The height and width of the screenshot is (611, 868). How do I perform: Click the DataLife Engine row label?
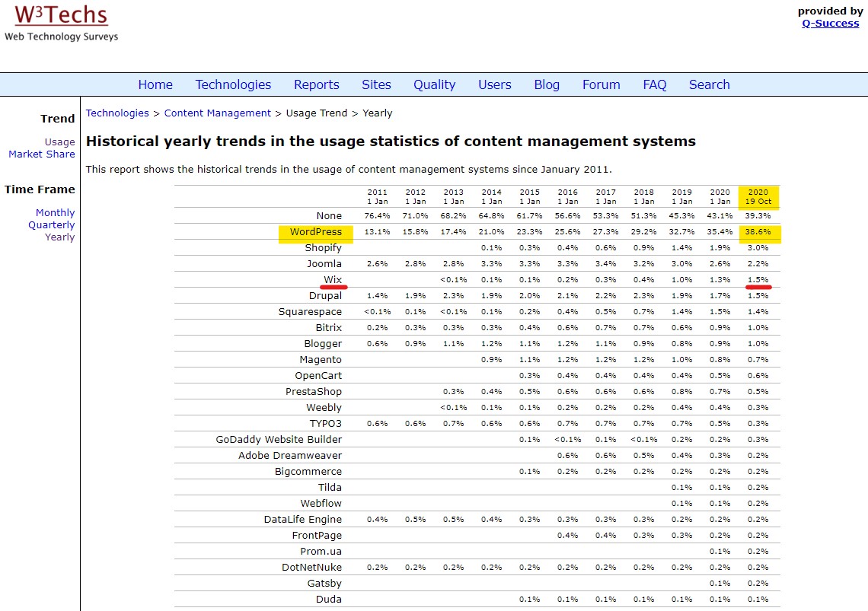tap(303, 519)
